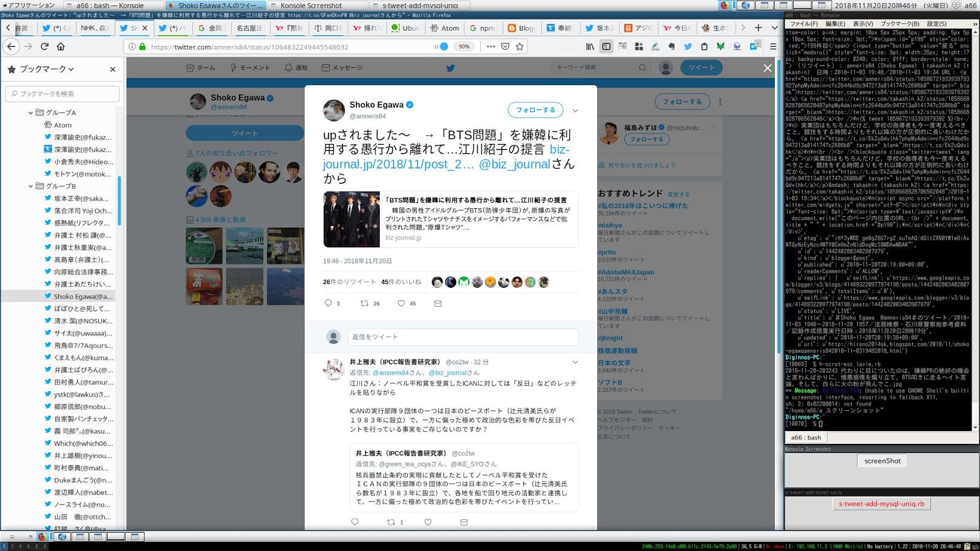This screenshot has height=551, width=980.
Task: Go back with the Firefox back arrow
Action: (x=12, y=47)
